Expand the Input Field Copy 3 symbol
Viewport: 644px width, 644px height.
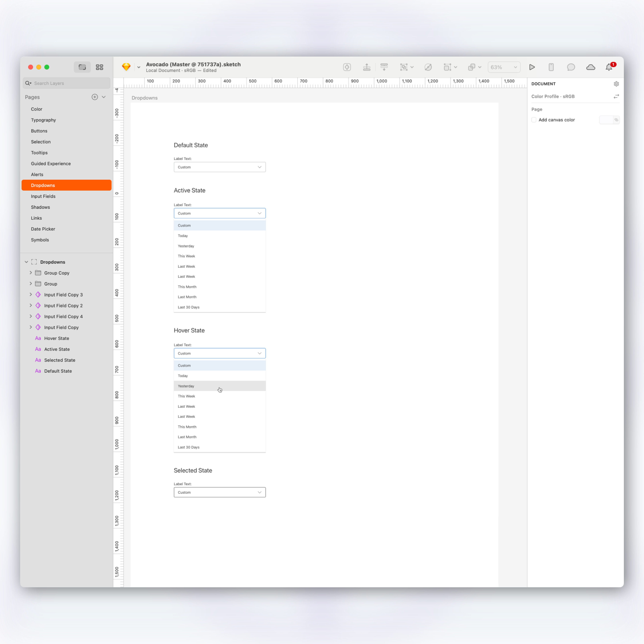click(x=31, y=295)
